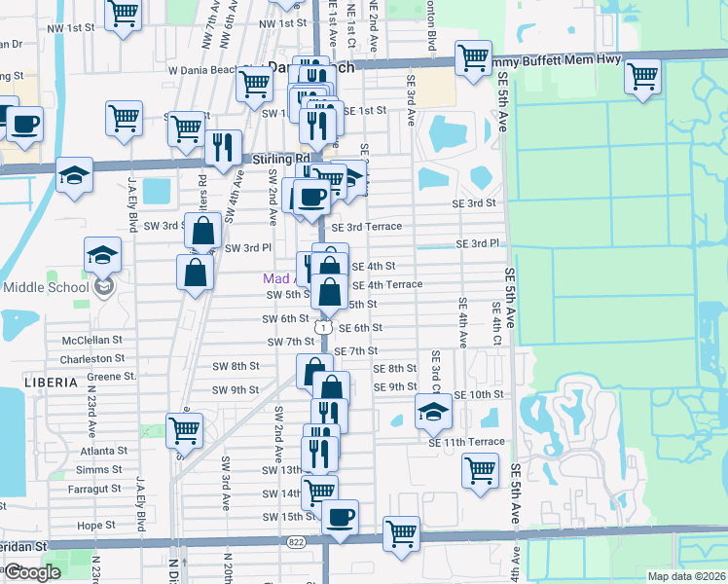
Task: Open the shopping bag marker near SE 9th St
Action: click(x=333, y=386)
